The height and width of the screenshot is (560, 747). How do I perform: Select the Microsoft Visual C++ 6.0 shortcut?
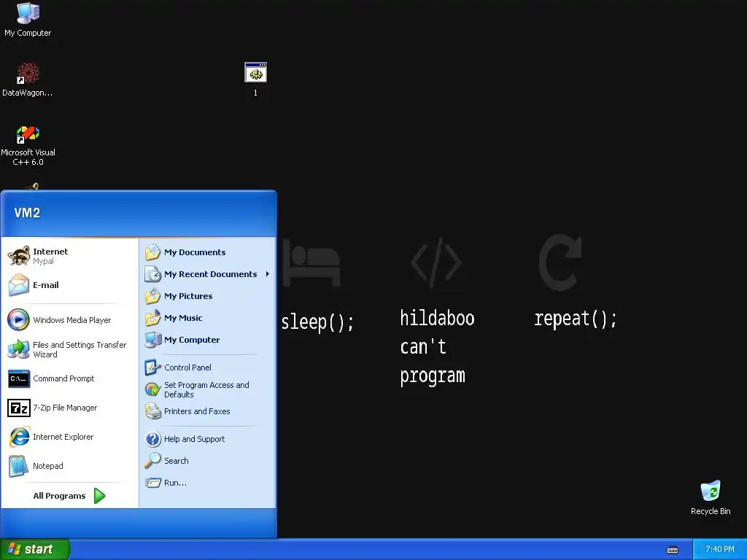pyautogui.click(x=28, y=145)
